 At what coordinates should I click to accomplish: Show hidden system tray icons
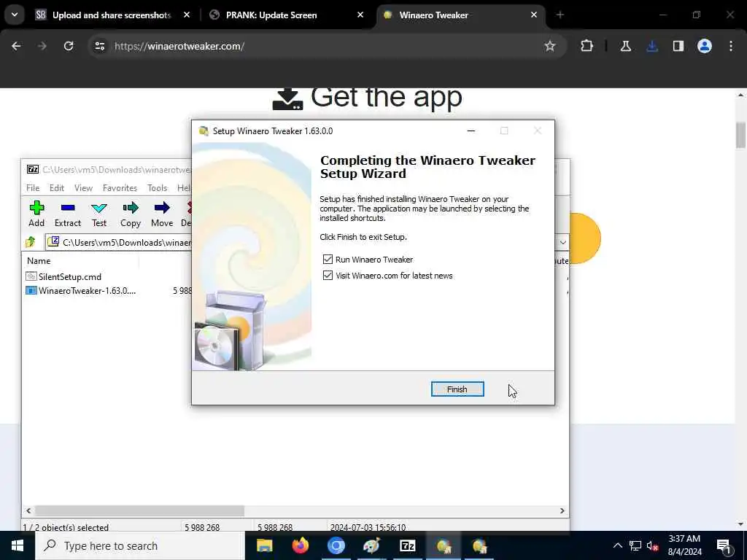point(617,545)
